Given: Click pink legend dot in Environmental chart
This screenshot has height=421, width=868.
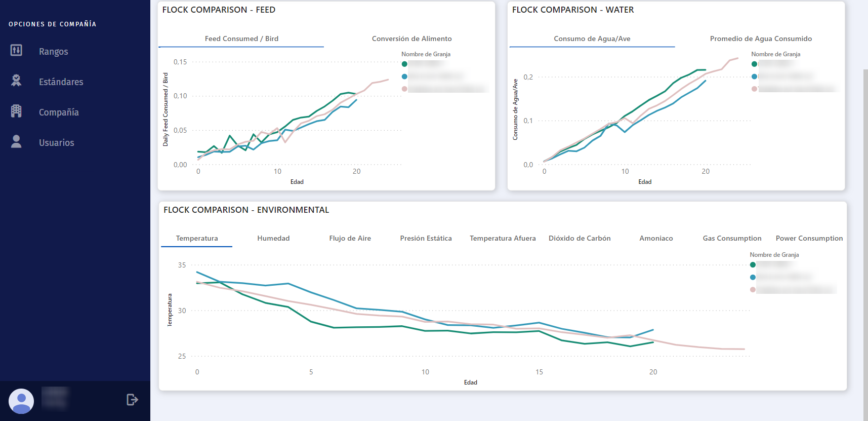Looking at the screenshot, I should click(753, 289).
